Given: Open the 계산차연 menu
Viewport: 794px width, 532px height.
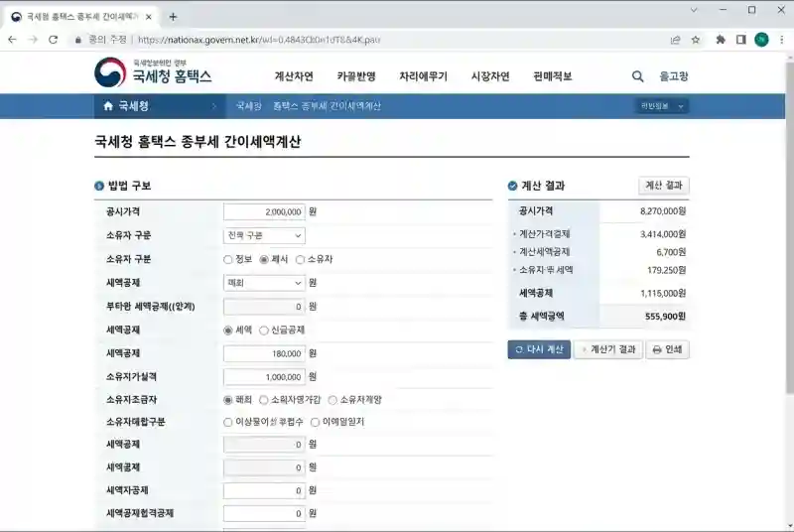Looking at the screenshot, I should click(294, 76).
